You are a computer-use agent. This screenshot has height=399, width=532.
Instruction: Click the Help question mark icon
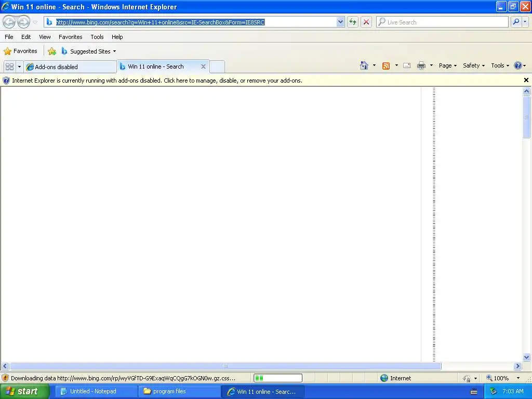[518, 65]
